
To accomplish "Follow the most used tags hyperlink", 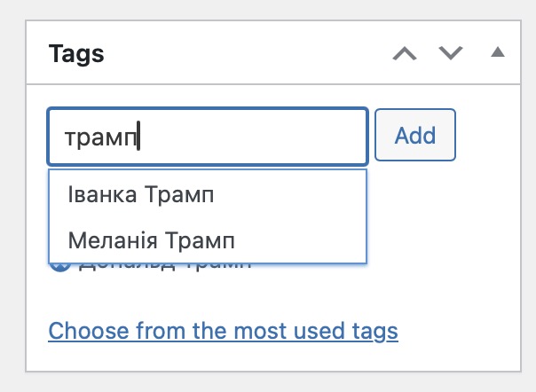I will [x=224, y=331].
